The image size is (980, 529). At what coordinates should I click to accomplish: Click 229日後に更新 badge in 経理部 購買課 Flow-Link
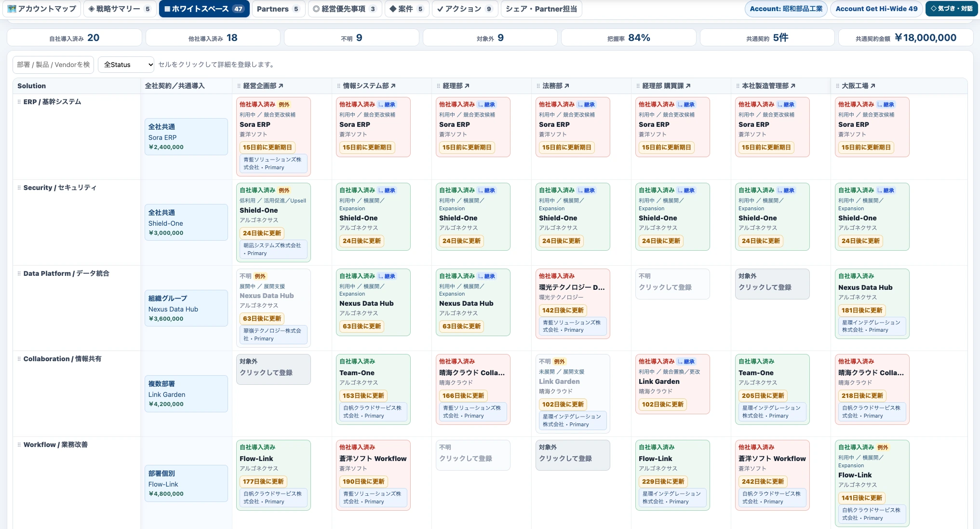(663, 481)
